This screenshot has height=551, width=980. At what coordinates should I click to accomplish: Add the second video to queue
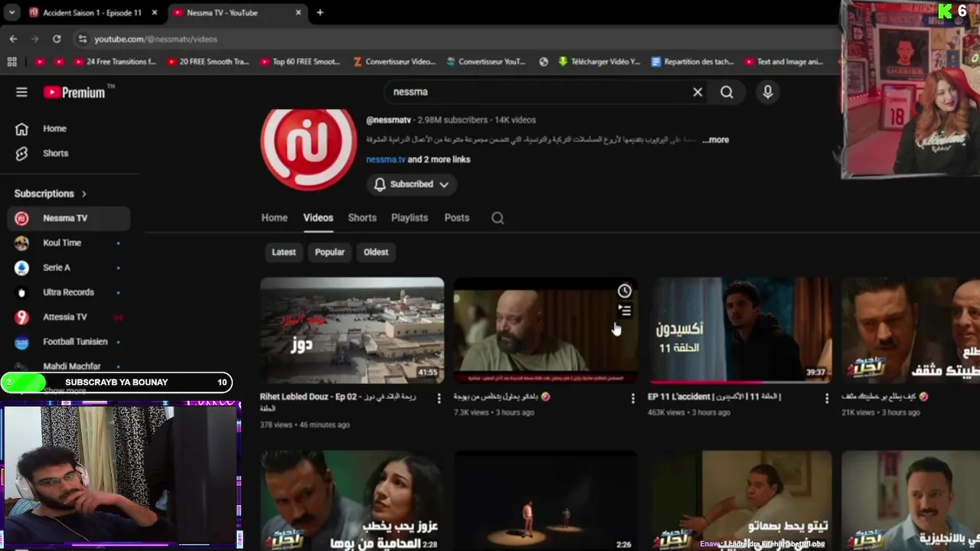pyautogui.click(x=625, y=310)
